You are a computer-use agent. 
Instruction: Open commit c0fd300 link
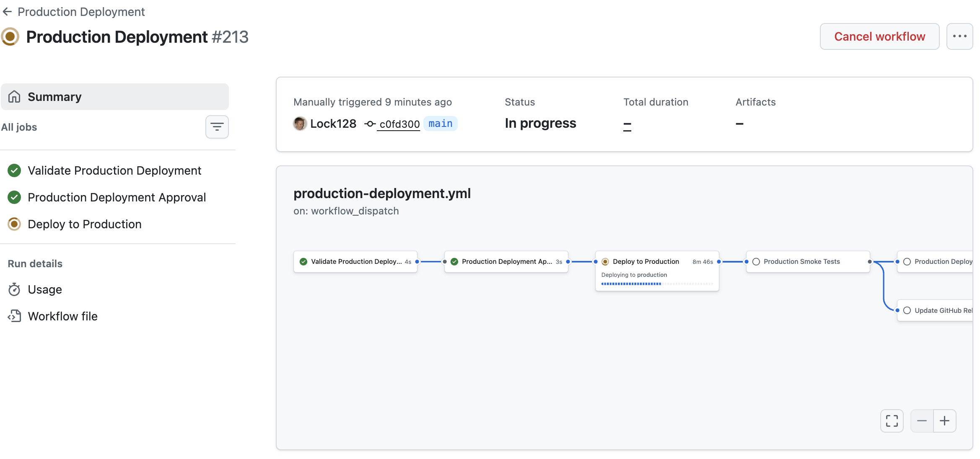(399, 124)
